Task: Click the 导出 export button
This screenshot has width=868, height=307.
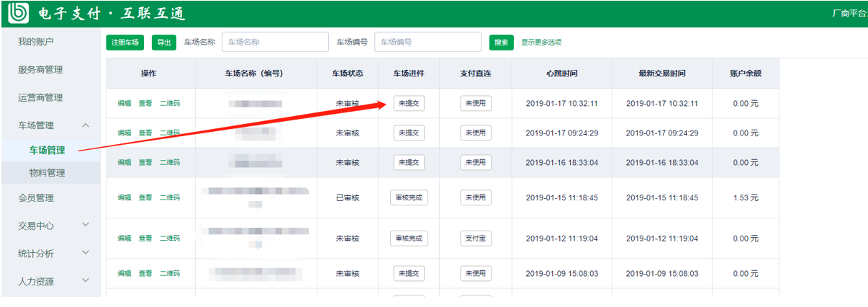Action: click(x=163, y=43)
